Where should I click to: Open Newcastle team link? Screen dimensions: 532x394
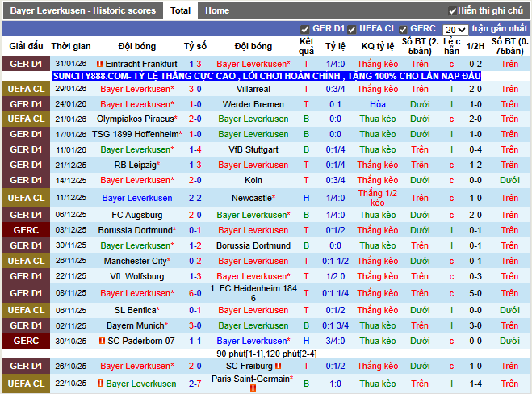(x=251, y=198)
